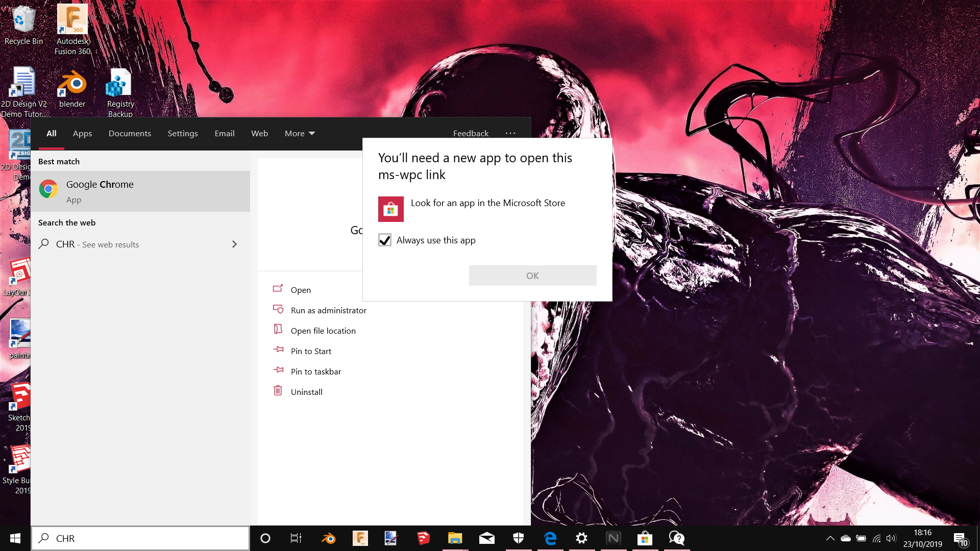The image size is (980, 551).
Task: Open the taskbar app left of SketchUp
Action: 391,538
